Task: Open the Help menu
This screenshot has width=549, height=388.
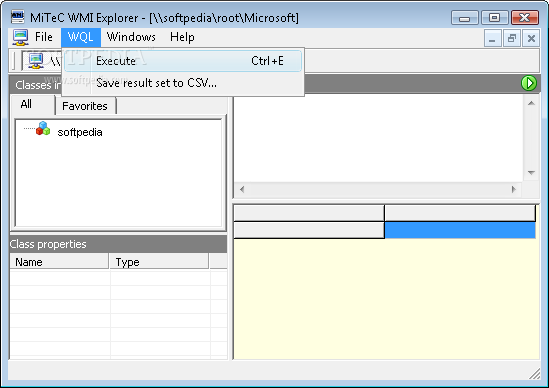Action: tap(182, 37)
